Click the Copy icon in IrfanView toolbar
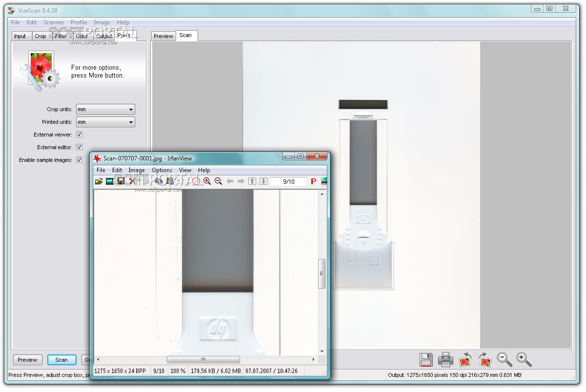The image size is (586, 392). (x=159, y=181)
